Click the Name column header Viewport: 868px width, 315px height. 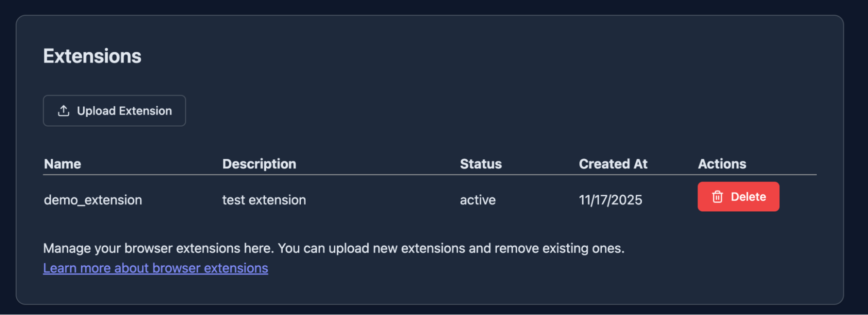click(x=63, y=164)
